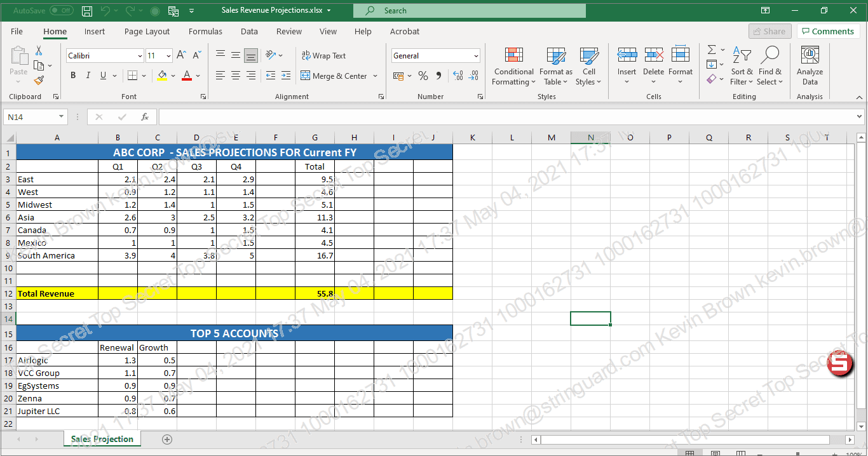This screenshot has height=456, width=868.
Task: Increase font size with the large A icon
Action: (182, 56)
